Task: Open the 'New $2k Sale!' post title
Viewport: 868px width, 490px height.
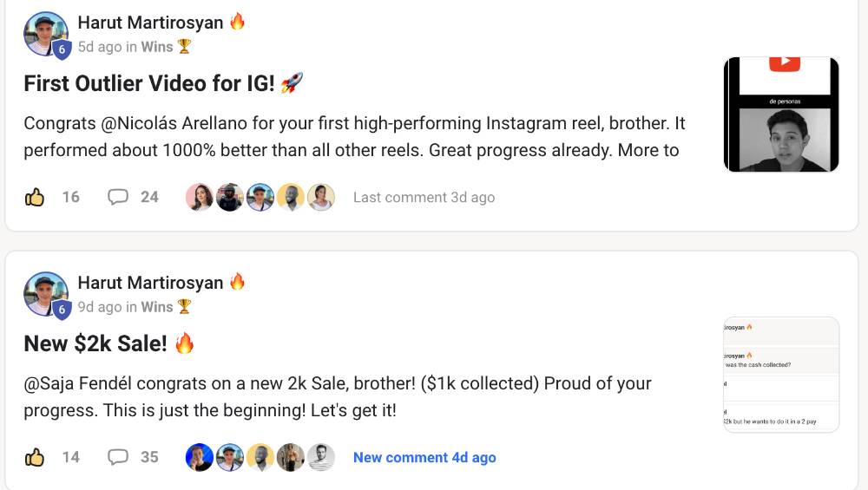Action: [95, 343]
